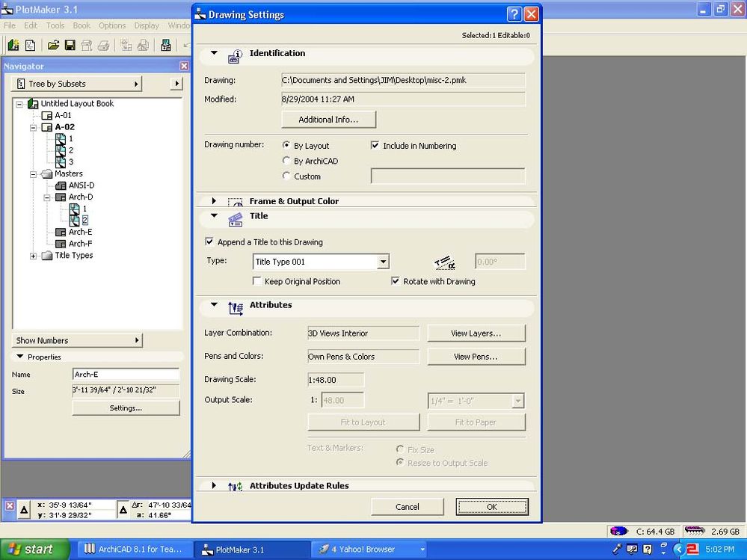Click the Print icon in the toolbar
Screen dimensions: 747x560
103,46
